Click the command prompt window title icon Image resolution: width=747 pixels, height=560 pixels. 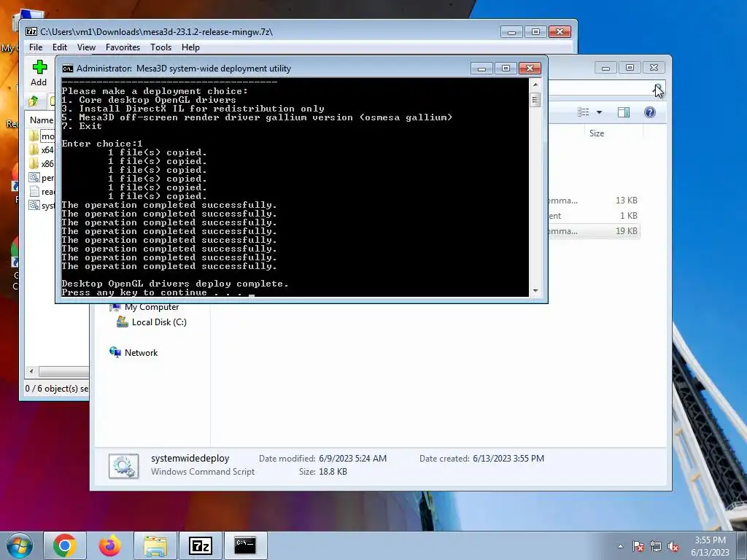[68, 69]
